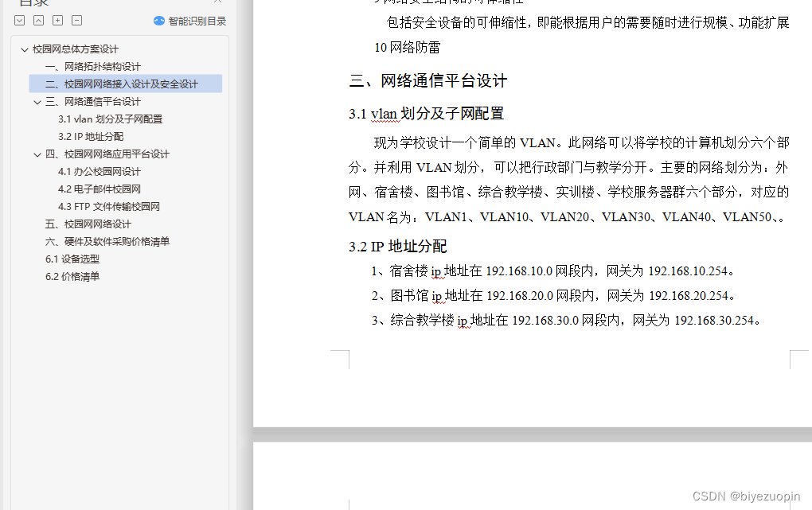
Task: Click the VLAN names line starting VLAN 名为
Action: coord(567,217)
